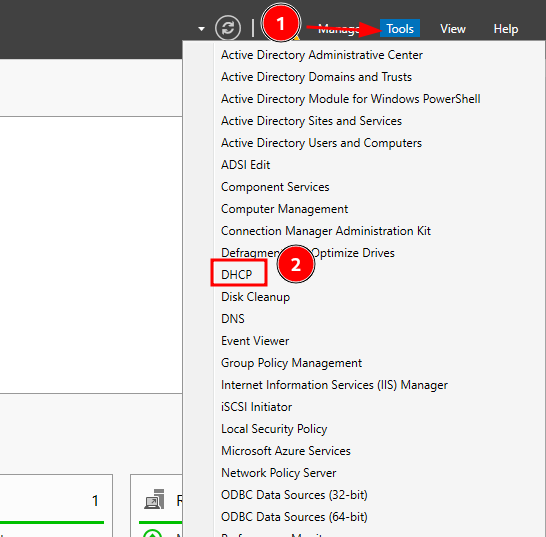
Task: Select DHCP from the Tools menu
Action: (x=236, y=275)
